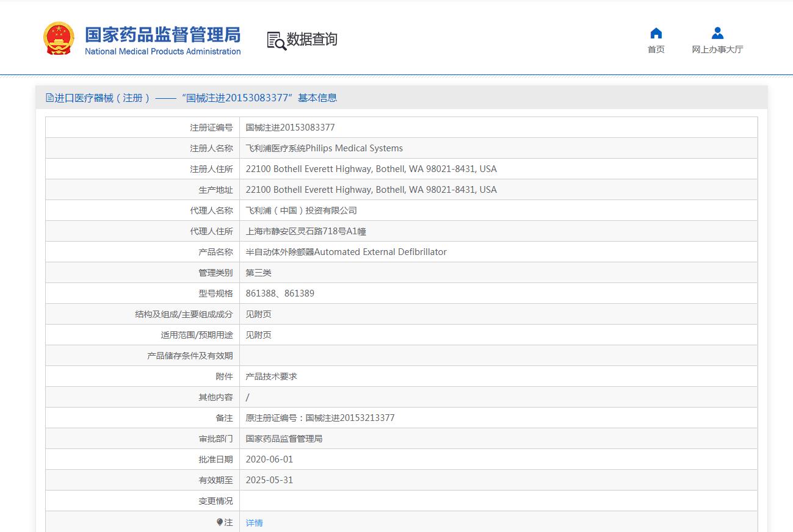Click 产品技术要求 attachment value
The image size is (793, 532).
click(x=272, y=376)
